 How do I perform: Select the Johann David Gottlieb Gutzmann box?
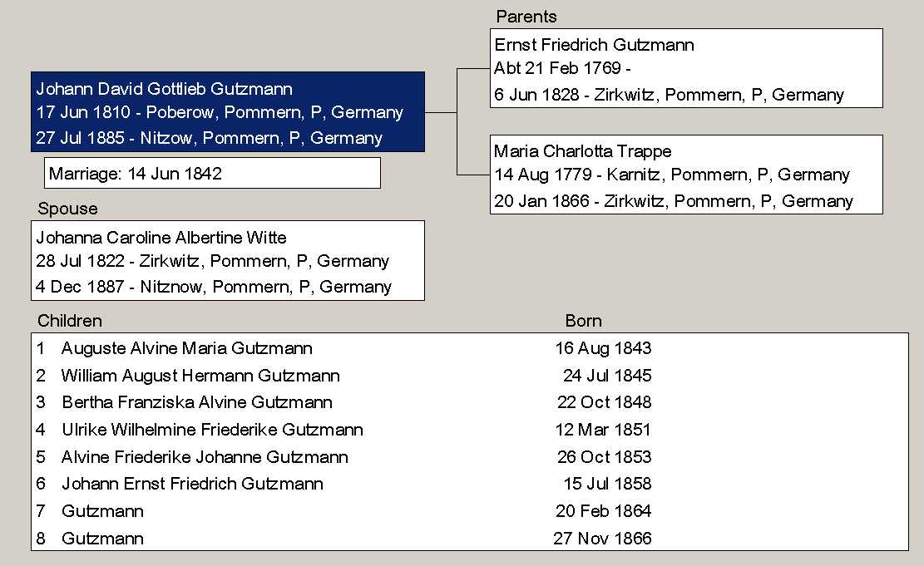pos(227,112)
